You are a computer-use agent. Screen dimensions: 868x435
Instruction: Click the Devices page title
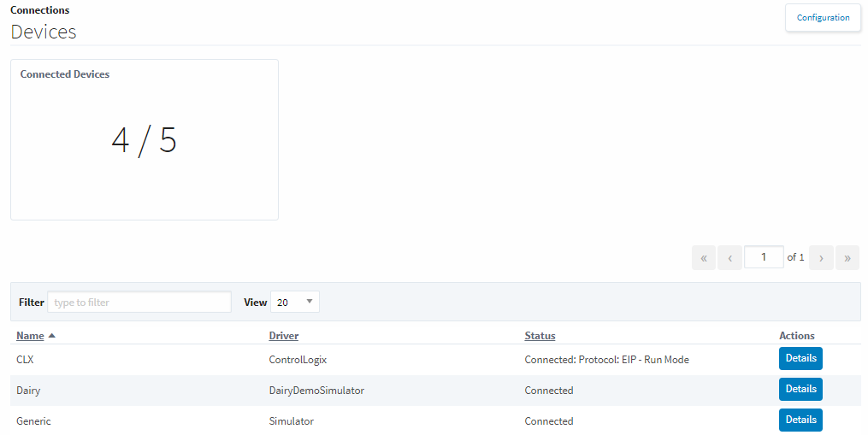coord(43,32)
